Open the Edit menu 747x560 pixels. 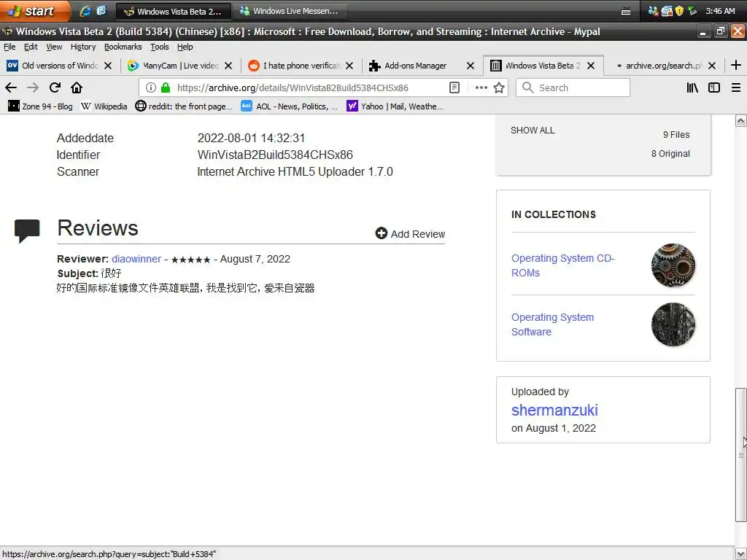(31, 47)
